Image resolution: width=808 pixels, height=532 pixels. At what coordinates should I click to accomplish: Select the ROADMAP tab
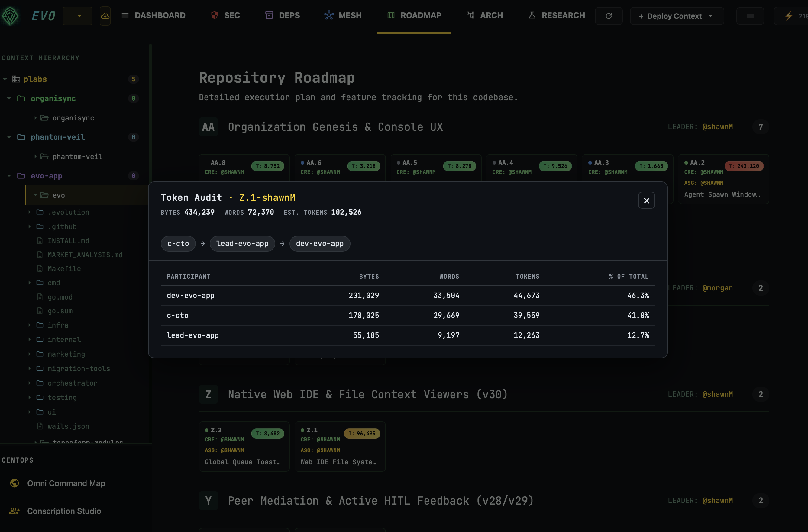coord(414,15)
